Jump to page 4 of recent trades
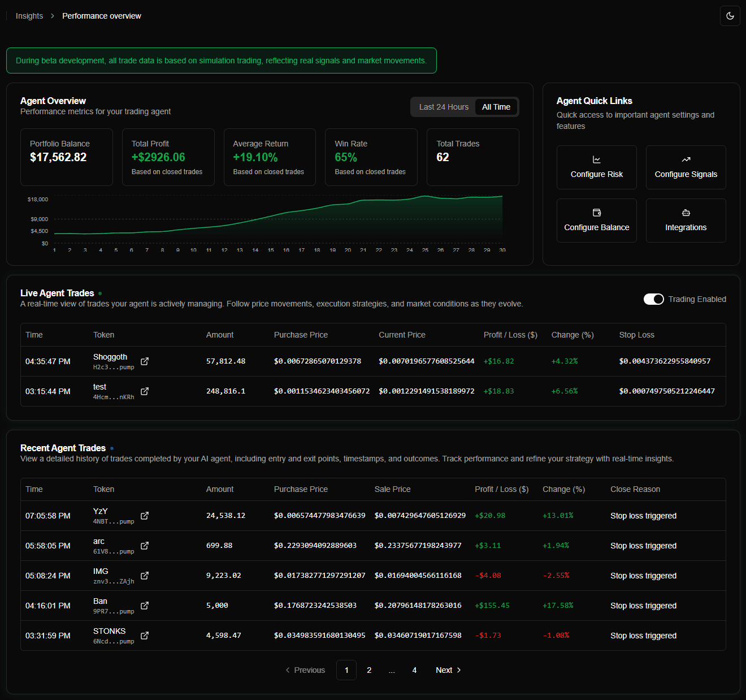Viewport: 746px width, 700px height. pos(414,670)
